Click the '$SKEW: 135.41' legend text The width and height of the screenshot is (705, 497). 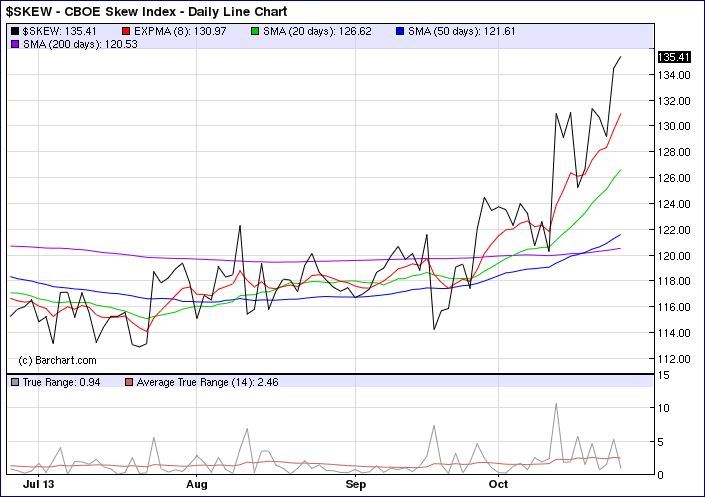coord(59,31)
